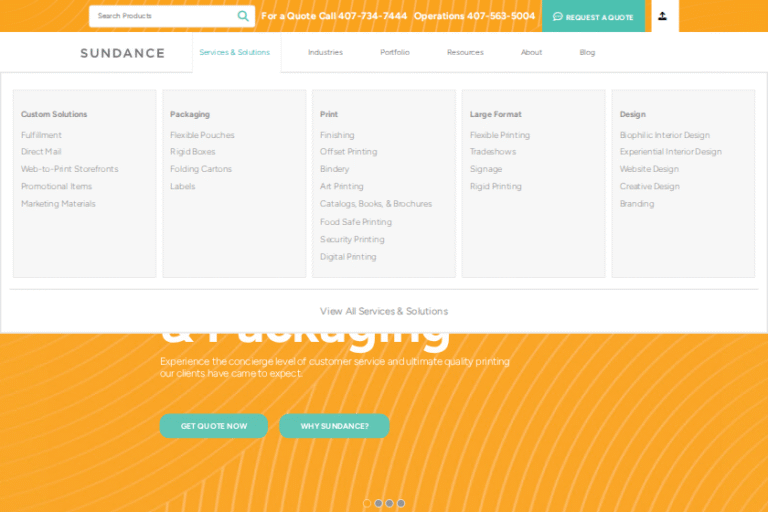Expand the Industries menu
This screenshot has height=512, width=768.
pos(325,52)
